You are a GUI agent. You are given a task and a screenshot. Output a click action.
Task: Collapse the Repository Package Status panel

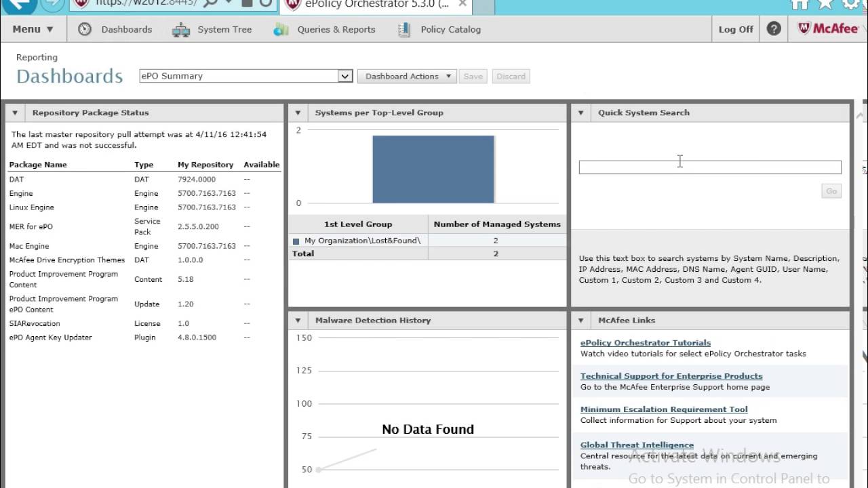[15, 113]
